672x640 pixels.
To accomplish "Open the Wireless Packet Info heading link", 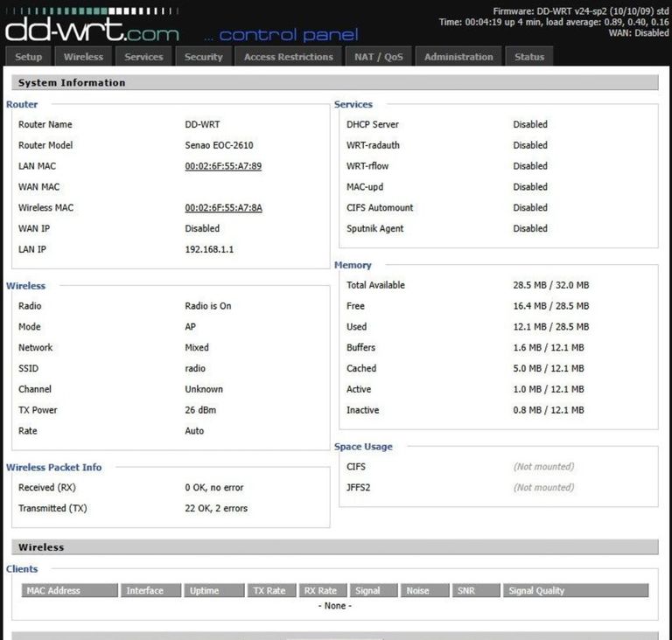I will (x=53, y=468).
